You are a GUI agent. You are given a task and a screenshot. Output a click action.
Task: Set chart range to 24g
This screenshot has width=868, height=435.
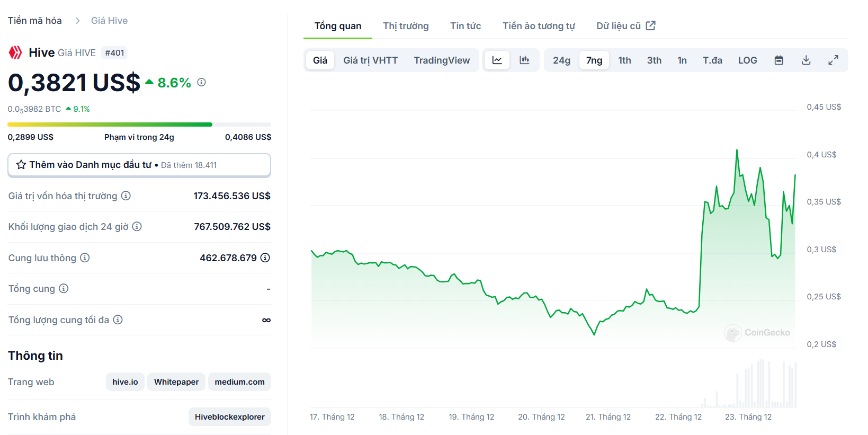(561, 60)
